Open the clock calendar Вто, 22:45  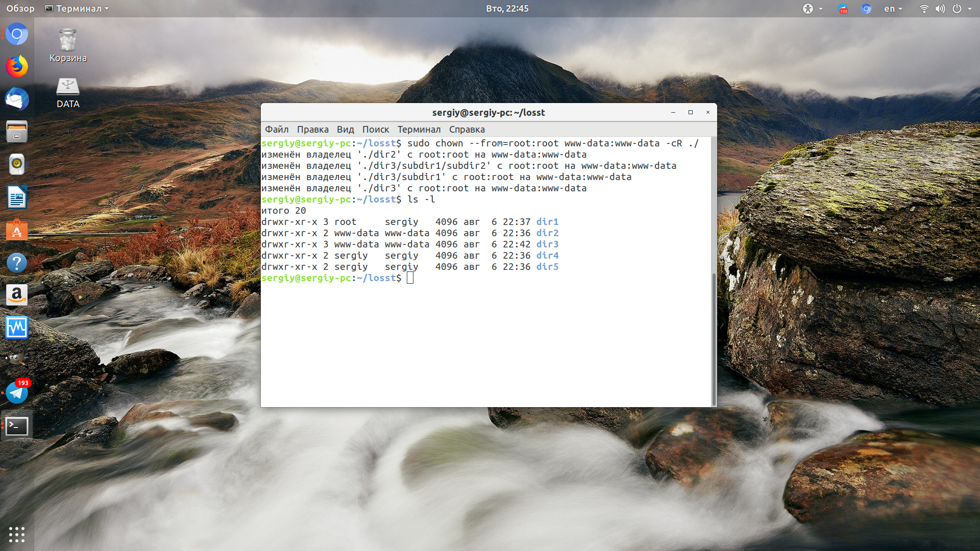pyautogui.click(x=507, y=9)
